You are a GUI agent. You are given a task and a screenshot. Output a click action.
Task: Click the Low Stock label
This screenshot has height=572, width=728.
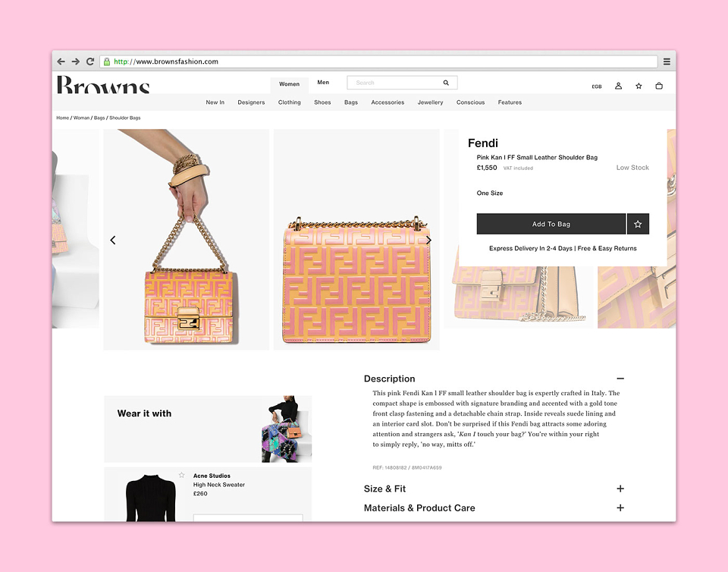(632, 168)
